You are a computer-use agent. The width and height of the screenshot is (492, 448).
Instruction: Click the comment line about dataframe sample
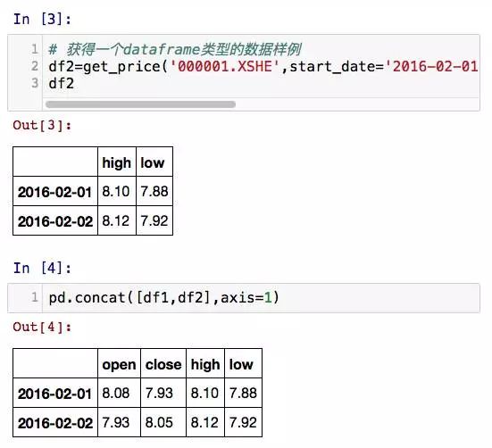point(175,50)
